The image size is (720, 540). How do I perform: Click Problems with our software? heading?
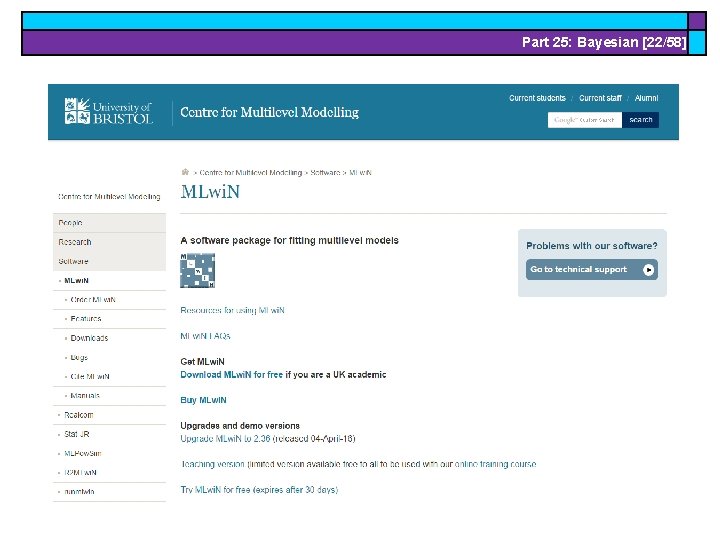(591, 246)
